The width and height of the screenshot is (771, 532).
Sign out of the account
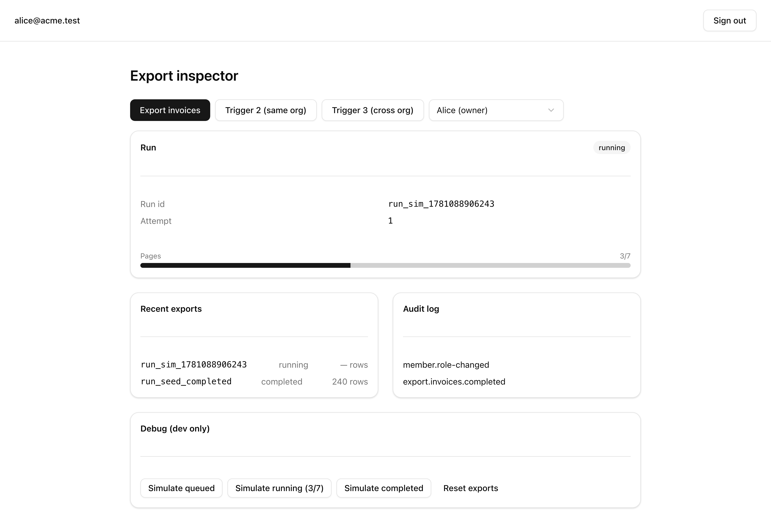730,21
